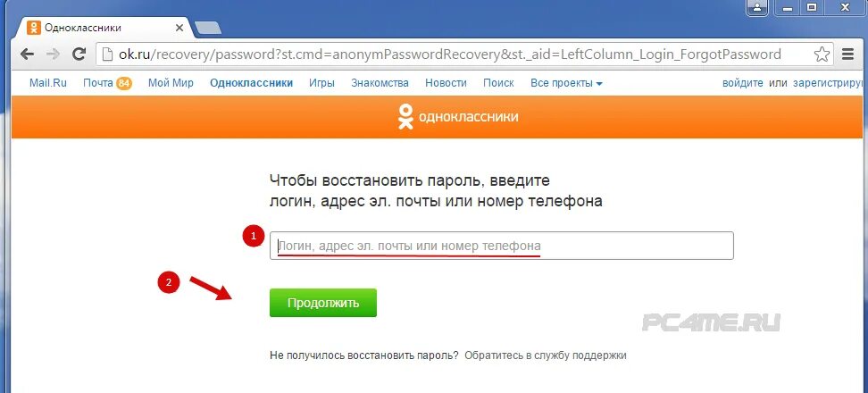Reload the page with the refresh icon
The image size is (868, 393).
[x=79, y=54]
